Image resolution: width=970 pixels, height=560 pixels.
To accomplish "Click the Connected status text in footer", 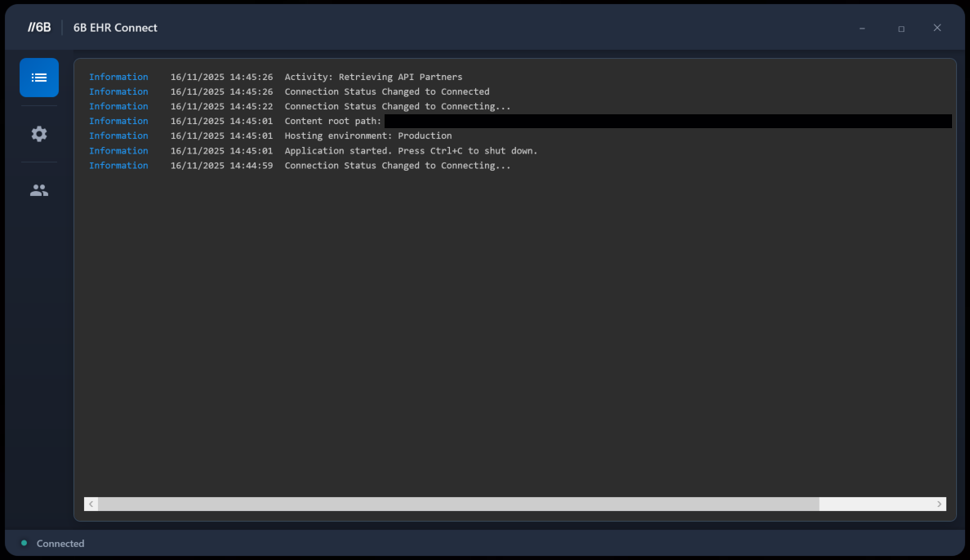I will coord(60,544).
